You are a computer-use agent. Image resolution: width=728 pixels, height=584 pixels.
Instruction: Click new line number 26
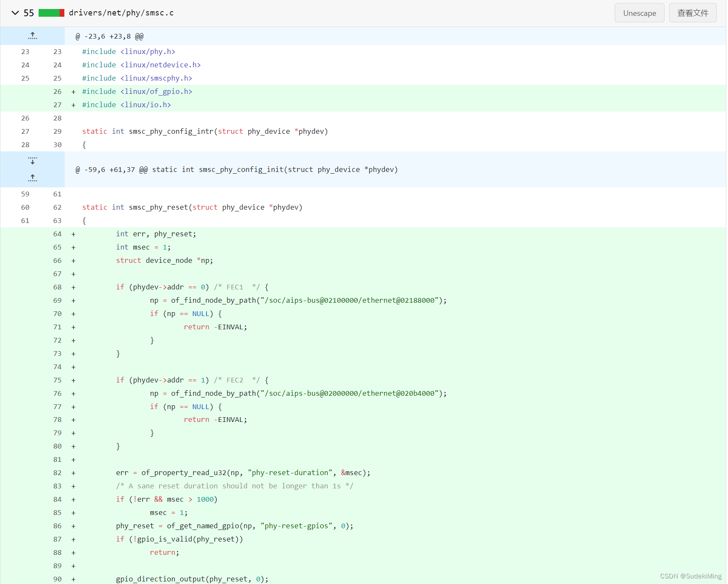pos(57,91)
